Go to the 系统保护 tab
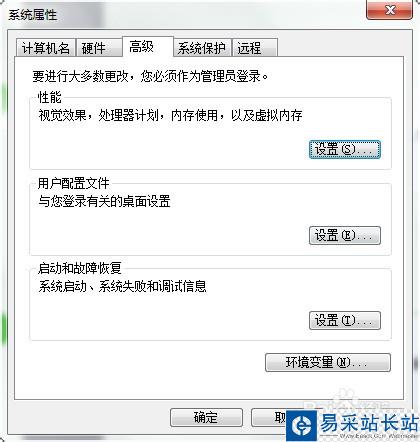Screen dimensions: 420x442 coord(202,48)
